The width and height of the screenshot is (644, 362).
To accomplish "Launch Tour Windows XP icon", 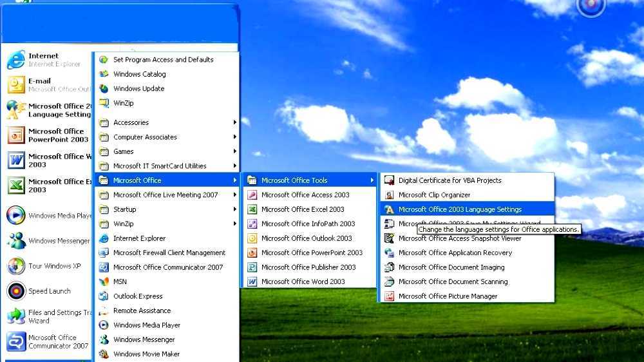I will (16, 266).
